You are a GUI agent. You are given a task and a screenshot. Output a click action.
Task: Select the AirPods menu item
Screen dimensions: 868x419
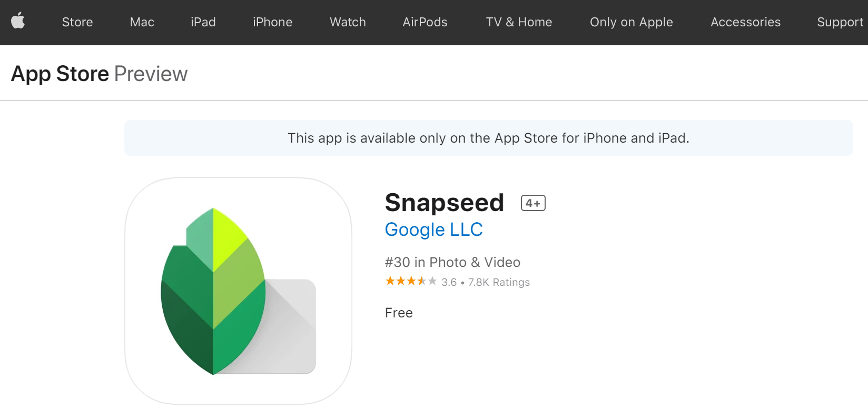425,22
